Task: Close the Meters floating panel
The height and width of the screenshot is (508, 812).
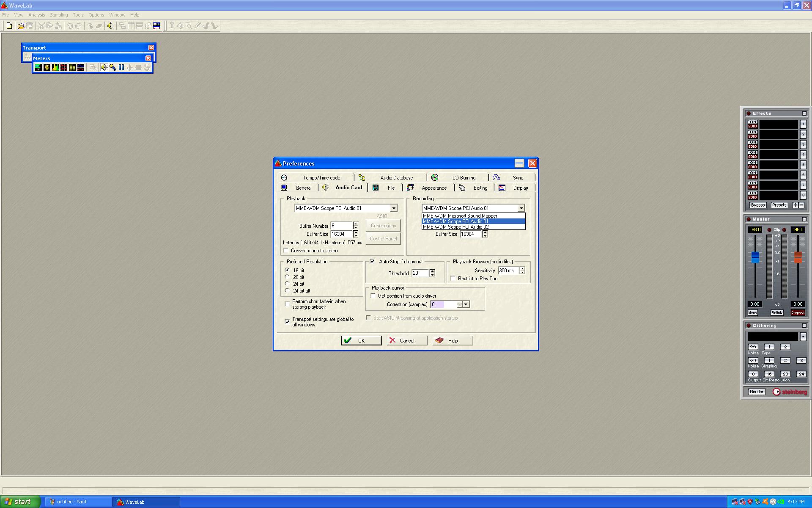Action: point(148,58)
